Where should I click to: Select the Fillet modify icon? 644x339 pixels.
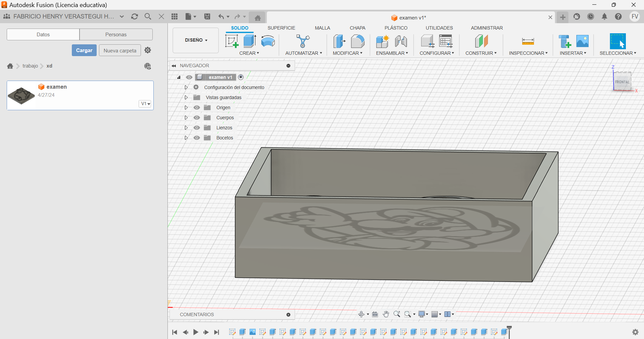357,41
